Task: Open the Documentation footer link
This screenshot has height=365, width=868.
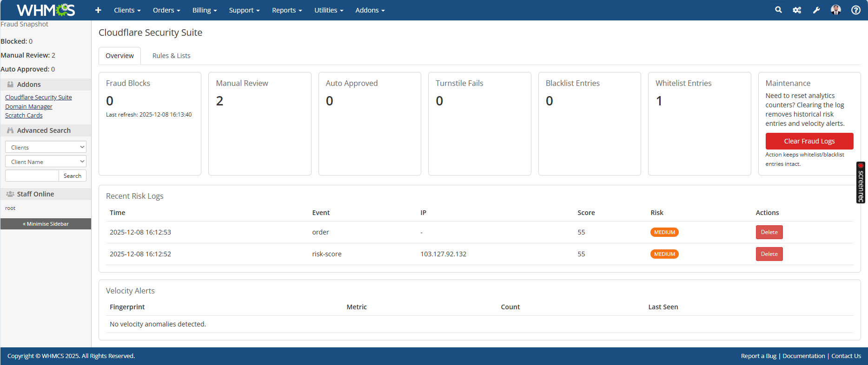Action: pos(803,356)
